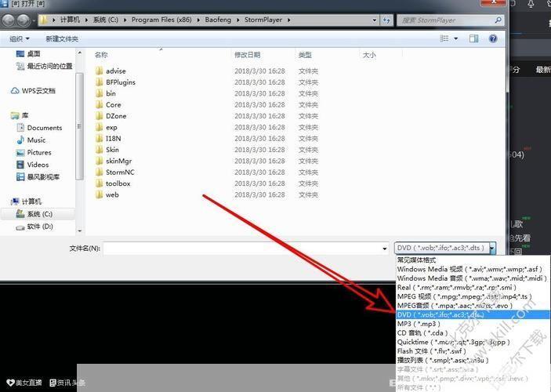The width and height of the screenshot is (551, 392).
Task: Expand the view options dropdown arrow
Action: click(455, 38)
